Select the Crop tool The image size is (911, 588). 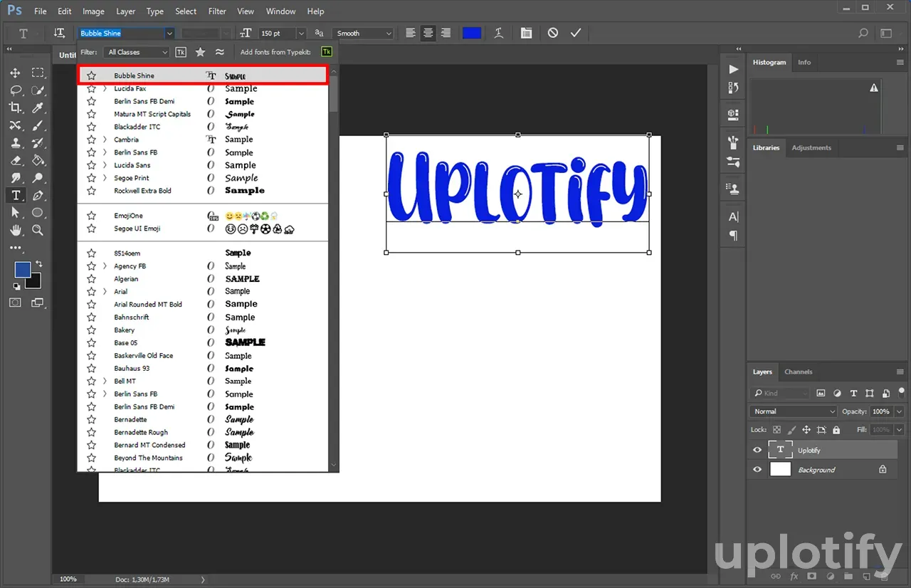click(x=15, y=107)
